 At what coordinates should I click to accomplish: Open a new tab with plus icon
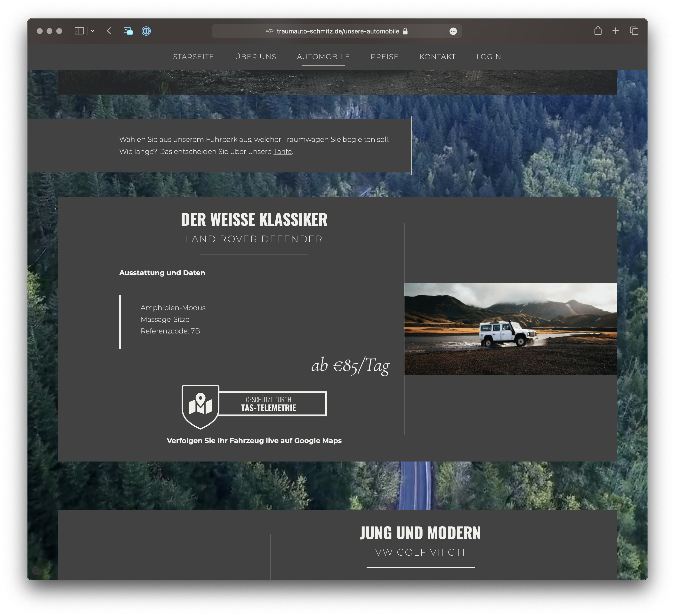615,31
